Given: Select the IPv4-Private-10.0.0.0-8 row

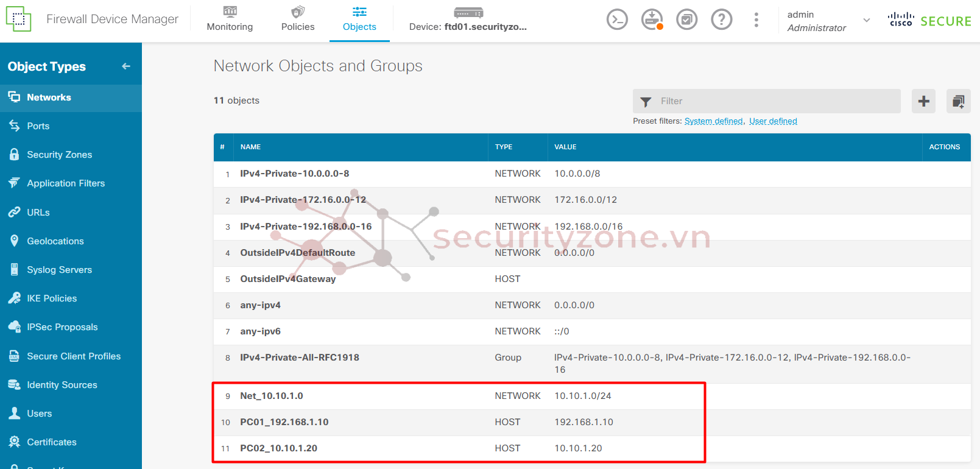Looking at the screenshot, I should [x=592, y=174].
